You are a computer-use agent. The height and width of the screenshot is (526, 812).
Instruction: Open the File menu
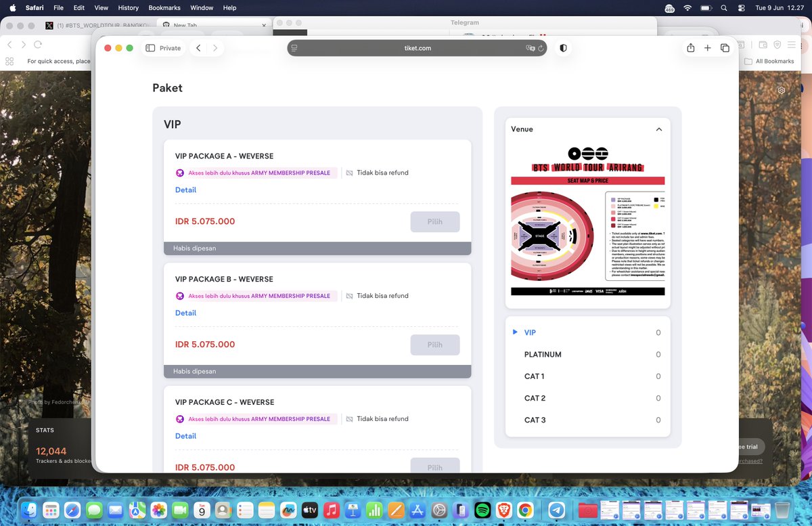[58, 7]
